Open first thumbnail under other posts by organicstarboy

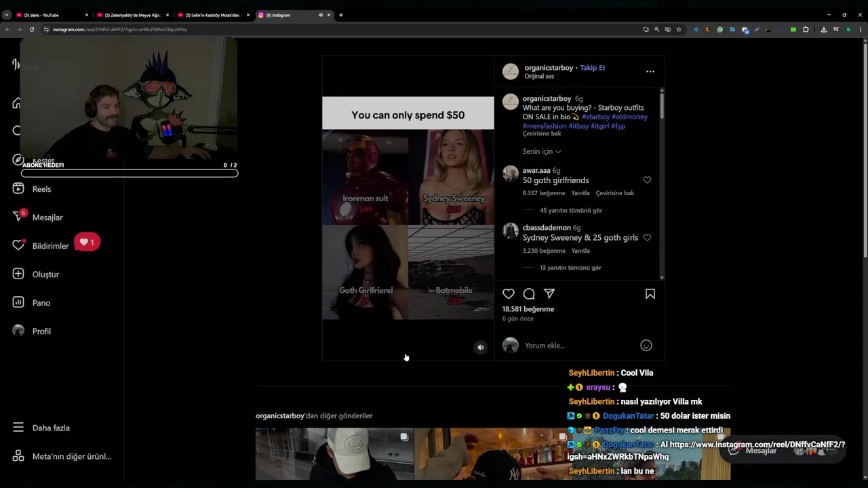pos(334,453)
